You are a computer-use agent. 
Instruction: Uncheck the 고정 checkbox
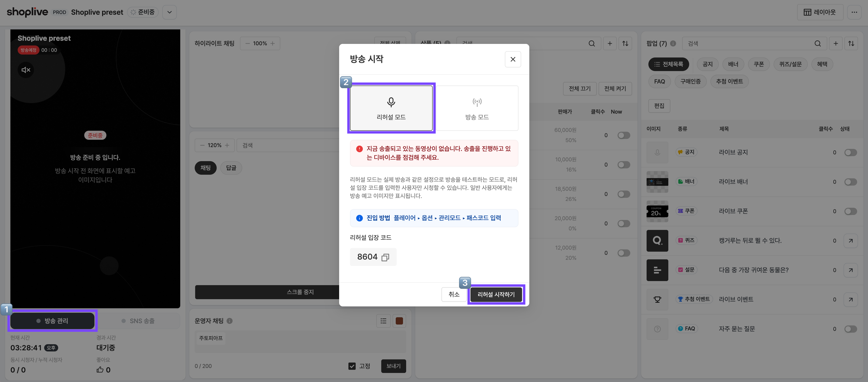click(x=352, y=366)
